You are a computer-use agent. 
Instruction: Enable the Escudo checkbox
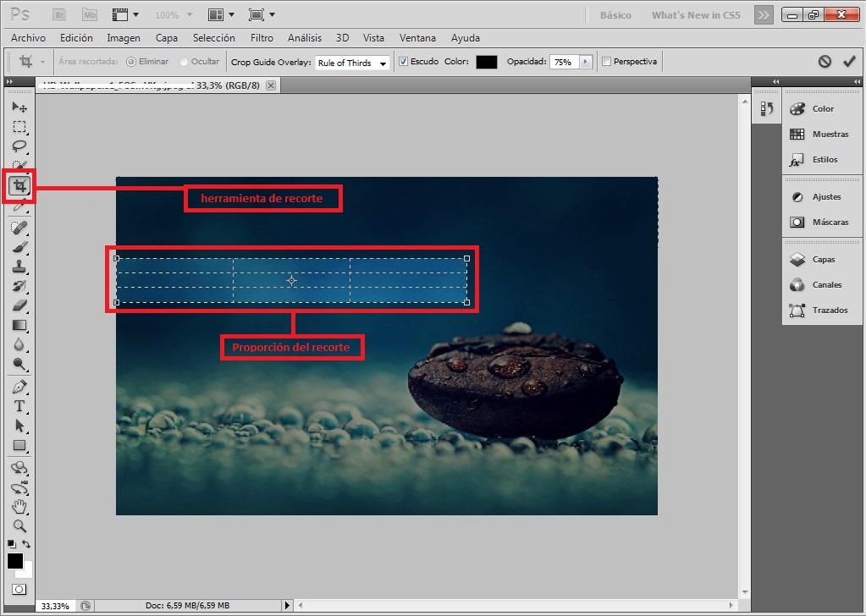click(x=404, y=62)
